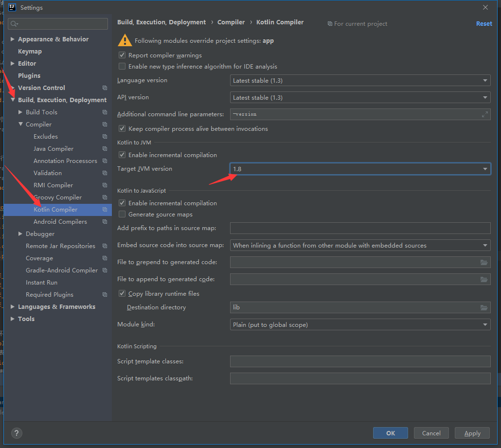Expand the Build Tools node
The height and width of the screenshot is (448, 501).
click(x=20, y=112)
